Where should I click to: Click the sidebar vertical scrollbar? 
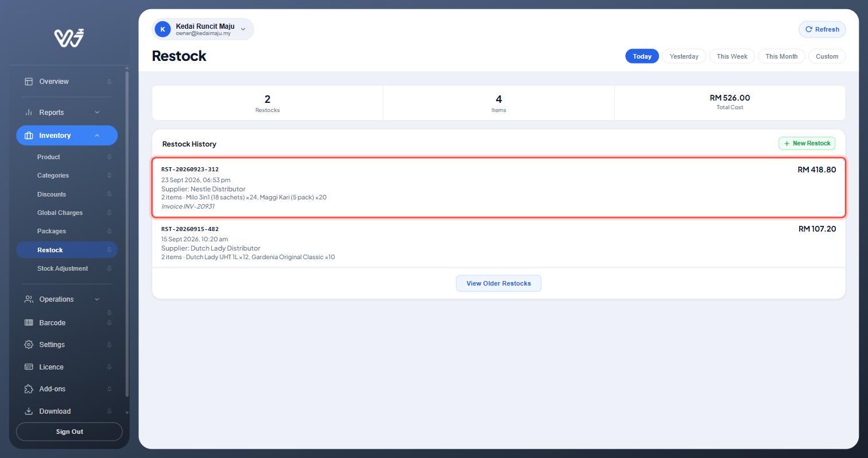tap(127, 233)
